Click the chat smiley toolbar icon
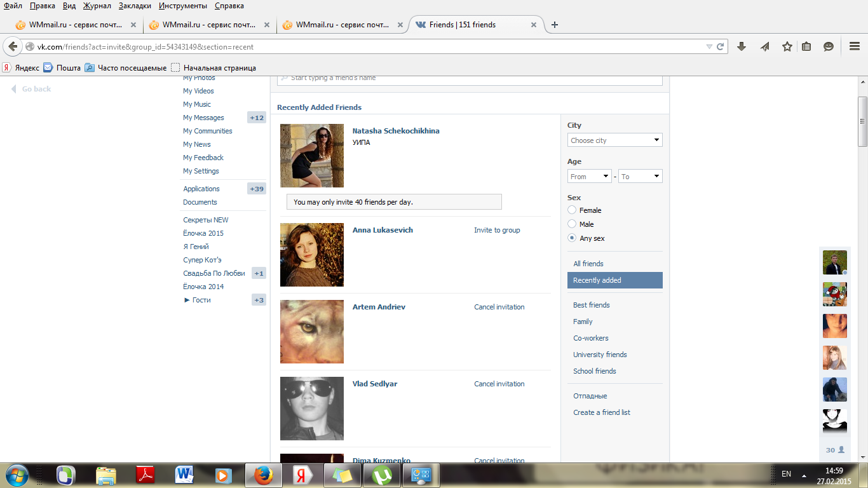This screenshot has height=488, width=868. pyautogui.click(x=829, y=46)
